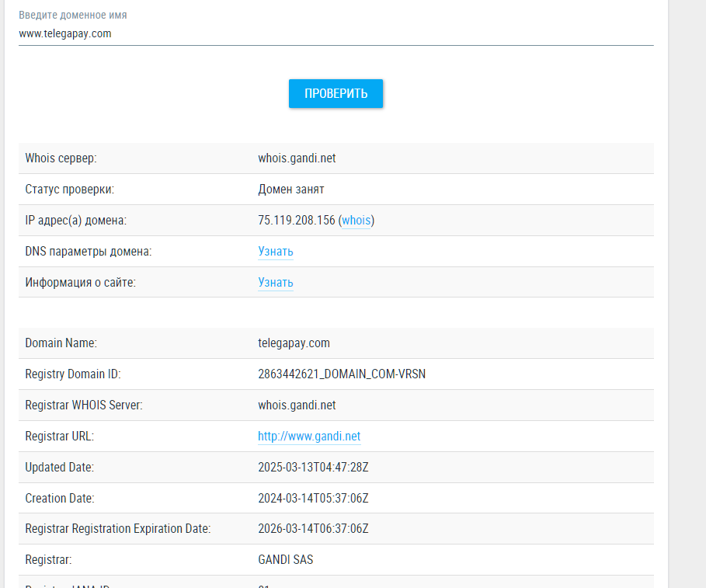
Task: Click the telegapay.com Domain Name value
Action: (294, 343)
